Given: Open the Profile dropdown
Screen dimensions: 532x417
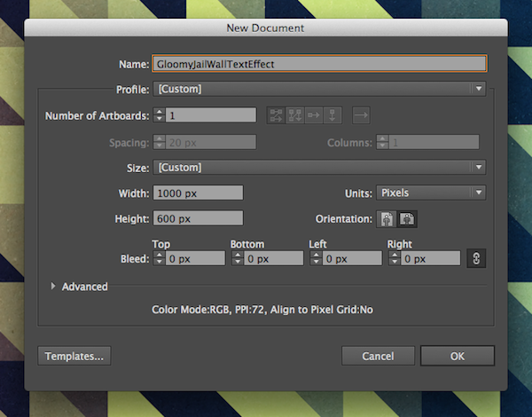Looking at the screenshot, I should (319, 89).
